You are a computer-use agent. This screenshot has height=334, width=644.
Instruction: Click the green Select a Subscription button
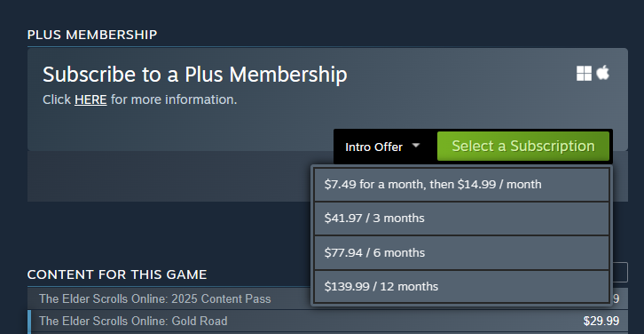[x=523, y=146]
